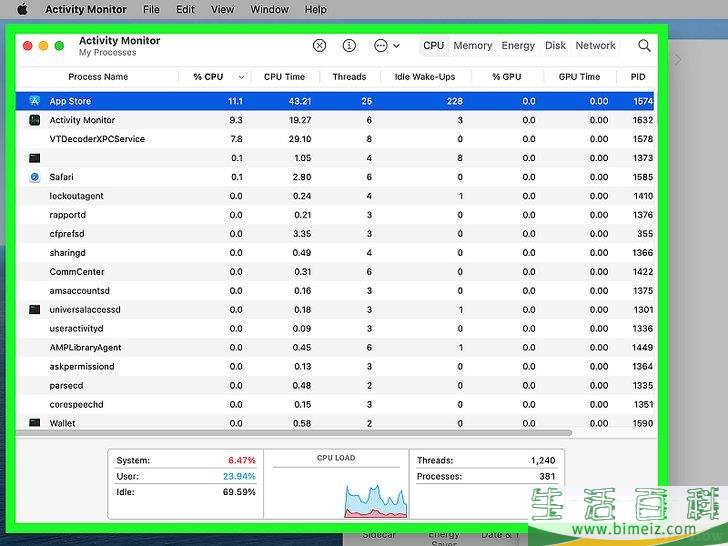Viewport: 728px width, 546px height.
Task: Click the stop process X icon
Action: pyautogui.click(x=319, y=46)
